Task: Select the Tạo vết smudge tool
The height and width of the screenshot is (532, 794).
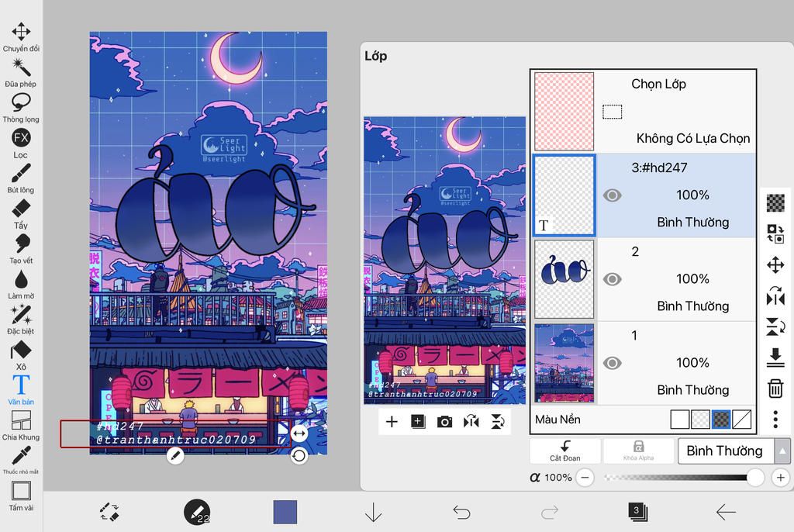Action: point(21,249)
